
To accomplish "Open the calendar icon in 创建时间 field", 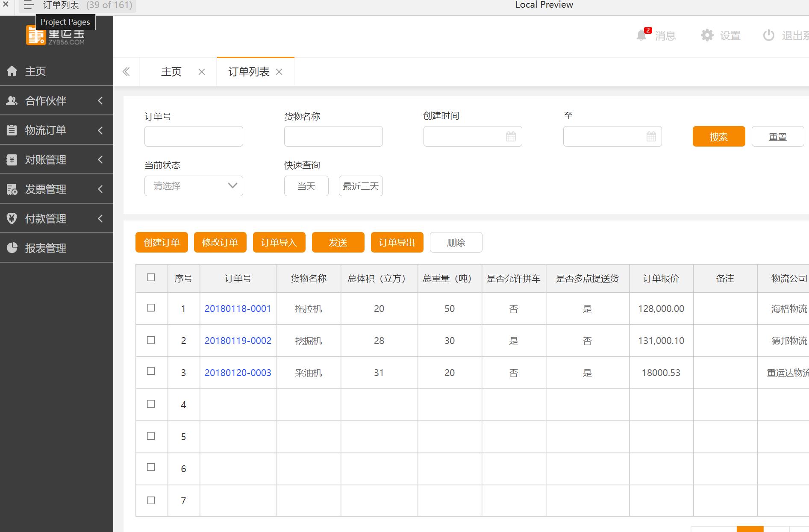I will coord(511,136).
